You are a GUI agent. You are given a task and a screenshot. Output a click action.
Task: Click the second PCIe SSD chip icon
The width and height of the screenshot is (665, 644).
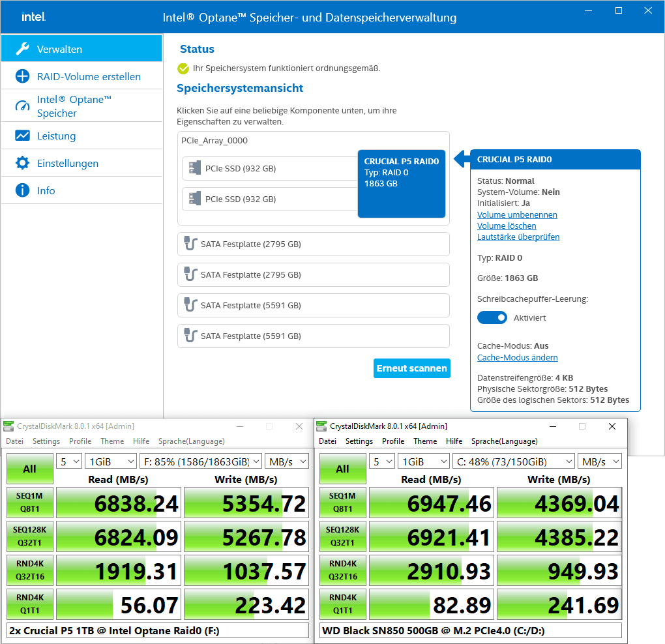[195, 198]
